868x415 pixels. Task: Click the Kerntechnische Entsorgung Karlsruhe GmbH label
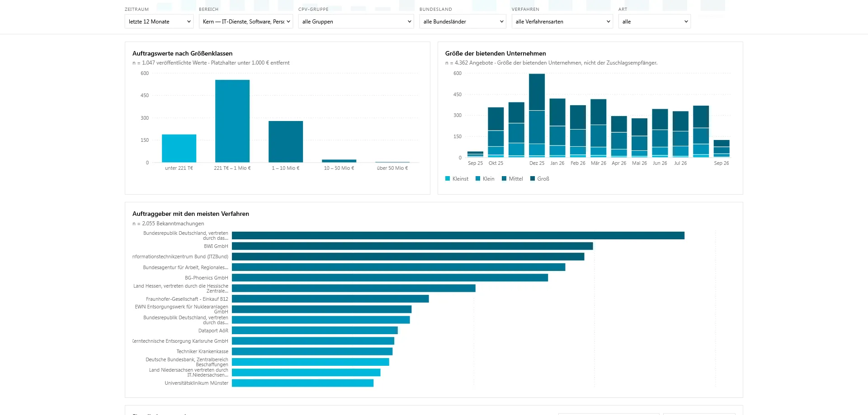coord(180,341)
